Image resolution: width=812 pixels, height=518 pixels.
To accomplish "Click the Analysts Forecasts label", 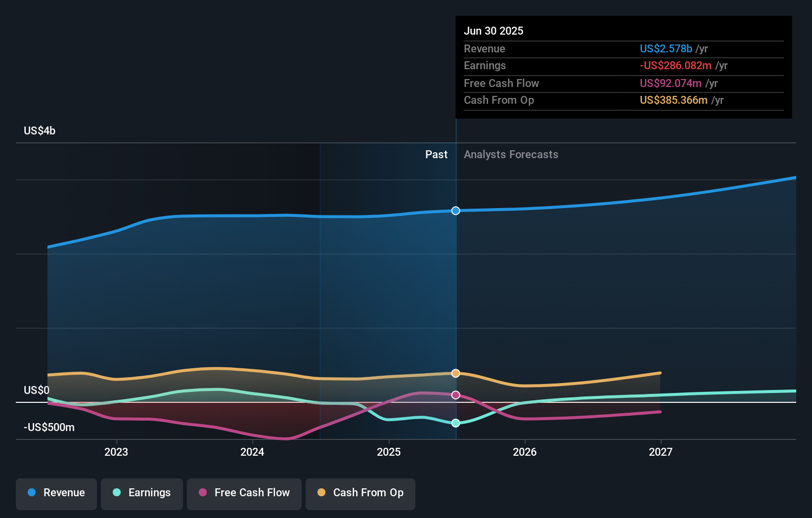I will pos(511,155).
